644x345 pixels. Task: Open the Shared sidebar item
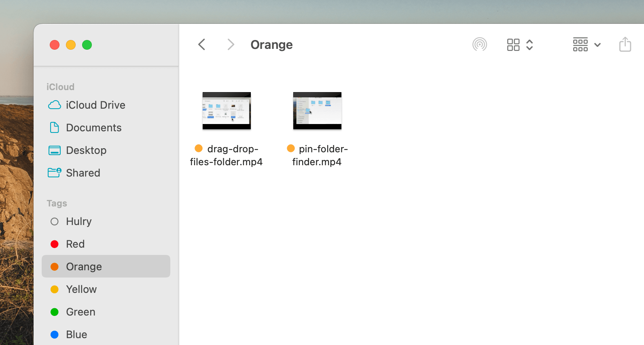(106, 173)
